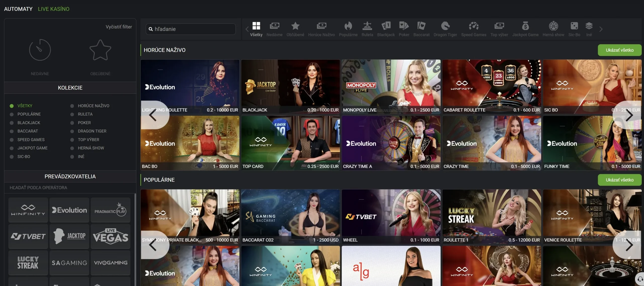Select the SIC-BO collection radio option
Viewport: 644px width, 286px height.
(12, 157)
